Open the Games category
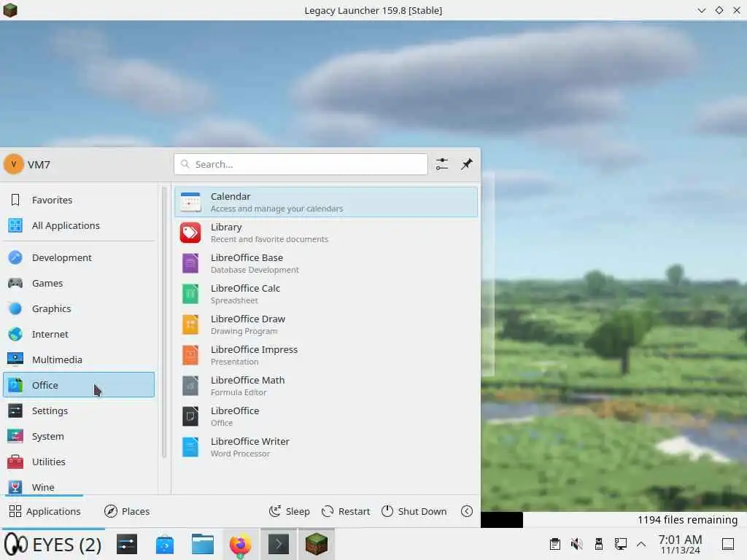 [x=79, y=284]
